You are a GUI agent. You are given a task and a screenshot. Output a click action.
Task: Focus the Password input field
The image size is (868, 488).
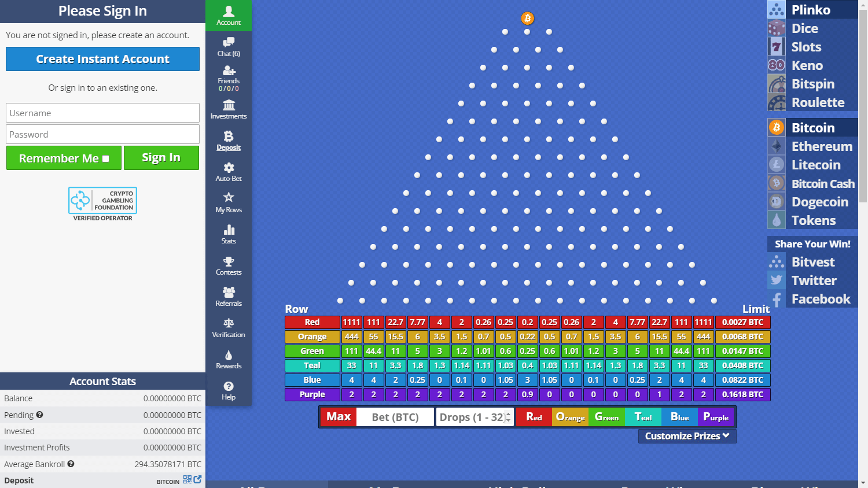102,134
